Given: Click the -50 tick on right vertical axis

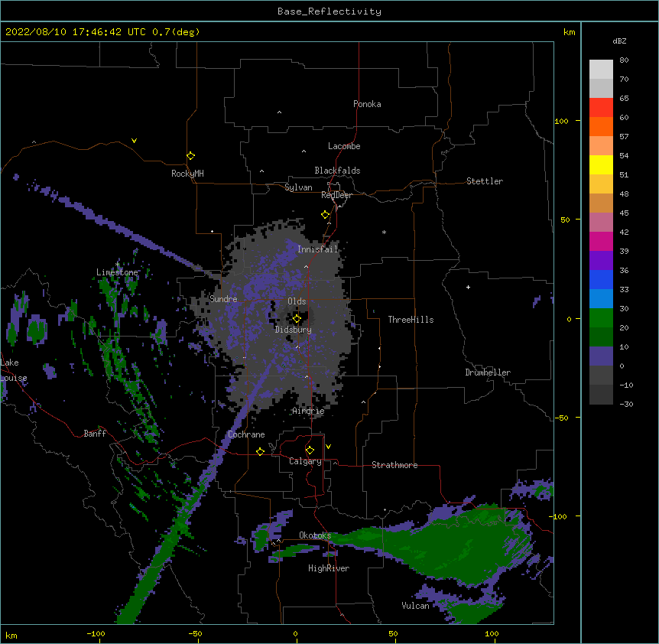Looking at the screenshot, I should pyautogui.click(x=561, y=418).
